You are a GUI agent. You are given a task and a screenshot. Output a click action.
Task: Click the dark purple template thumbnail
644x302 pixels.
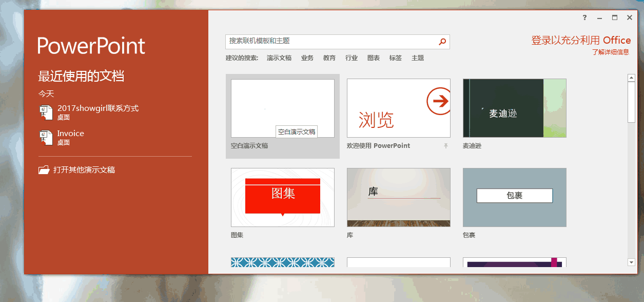click(x=515, y=262)
